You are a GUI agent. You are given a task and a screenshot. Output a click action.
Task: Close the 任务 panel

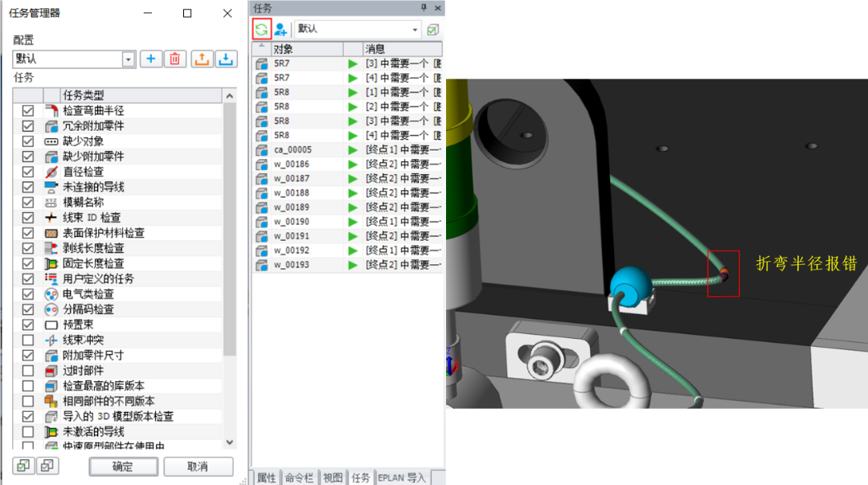point(438,8)
